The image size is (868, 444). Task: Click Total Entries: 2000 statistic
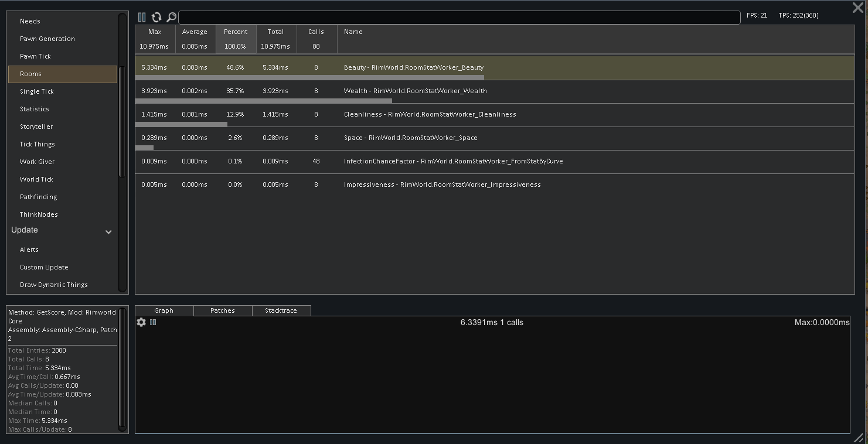point(37,350)
